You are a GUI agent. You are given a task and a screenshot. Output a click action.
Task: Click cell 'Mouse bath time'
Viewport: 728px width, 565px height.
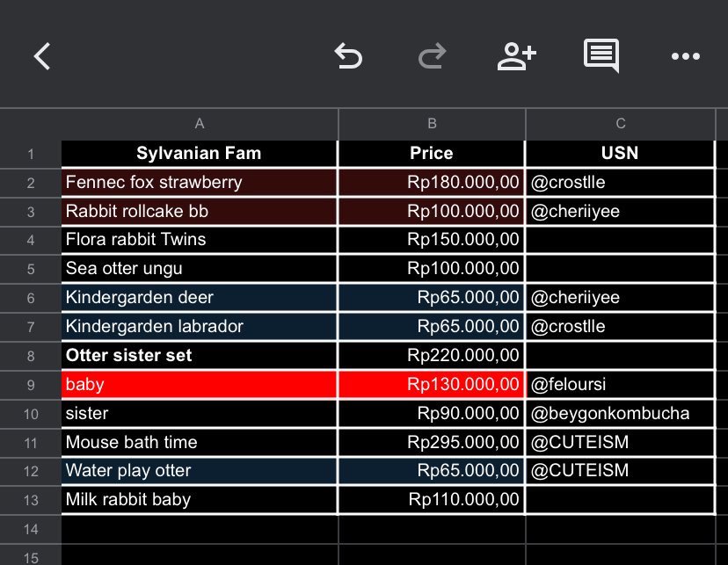coord(200,442)
